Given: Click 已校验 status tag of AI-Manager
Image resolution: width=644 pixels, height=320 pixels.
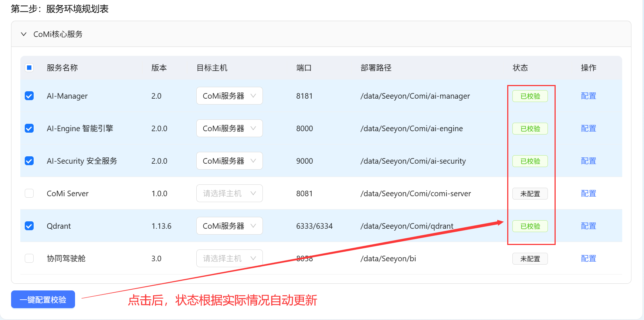Looking at the screenshot, I should pyautogui.click(x=530, y=96).
